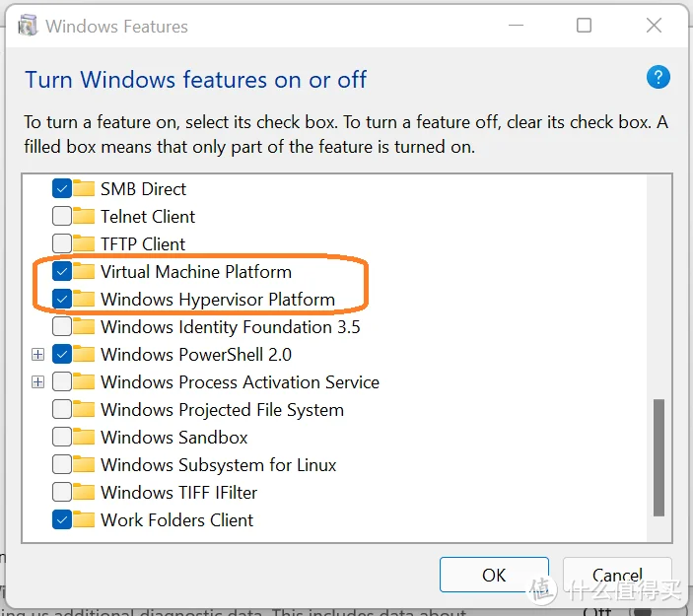Expand the Windows Process Activation Service node
Screen dimensions: 693x616
(38, 381)
